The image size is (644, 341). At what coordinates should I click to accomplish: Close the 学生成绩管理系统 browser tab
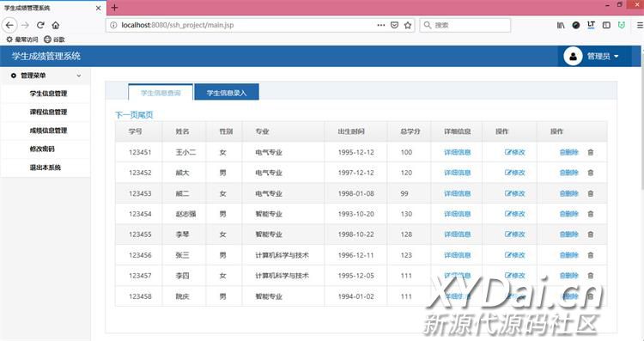pyautogui.click(x=98, y=8)
